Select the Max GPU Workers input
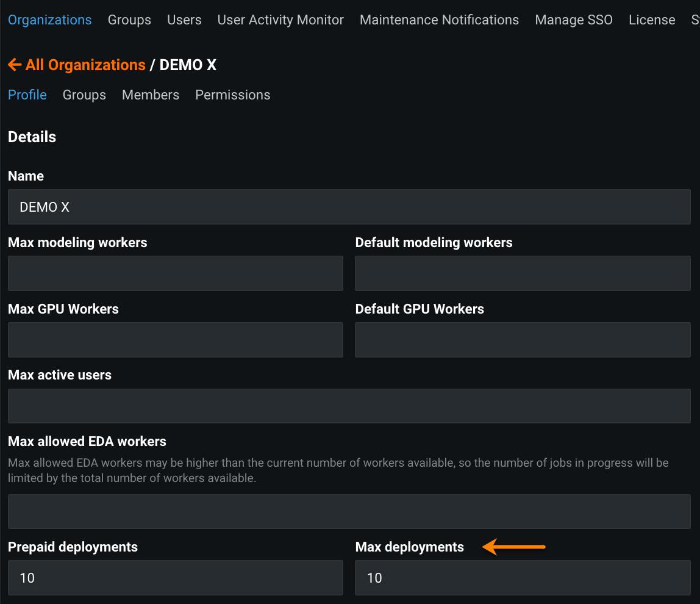700x604 pixels. click(176, 340)
